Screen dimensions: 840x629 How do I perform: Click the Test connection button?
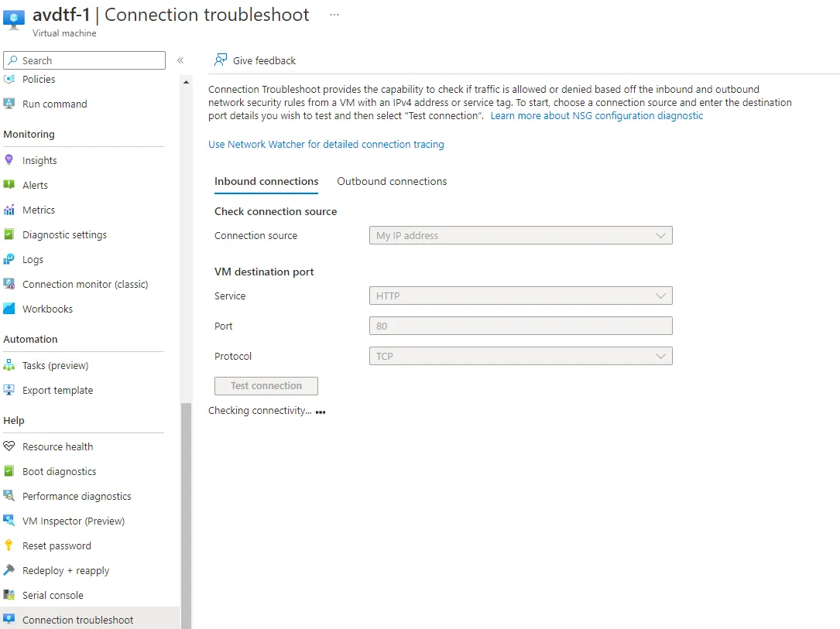coord(266,385)
